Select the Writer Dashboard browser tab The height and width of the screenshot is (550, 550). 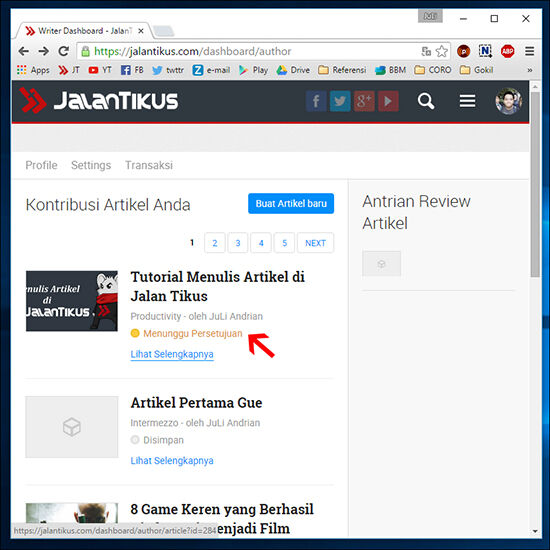[x=84, y=31]
